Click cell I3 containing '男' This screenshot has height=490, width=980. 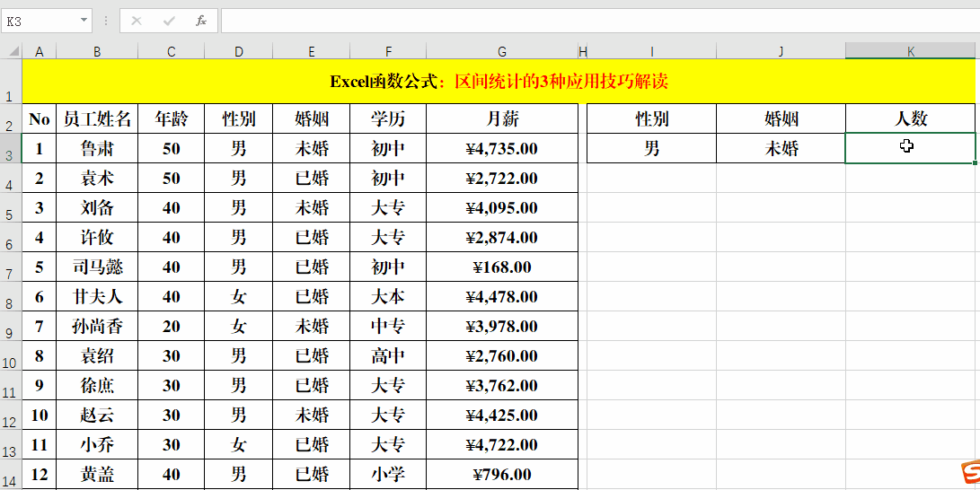[x=652, y=149]
